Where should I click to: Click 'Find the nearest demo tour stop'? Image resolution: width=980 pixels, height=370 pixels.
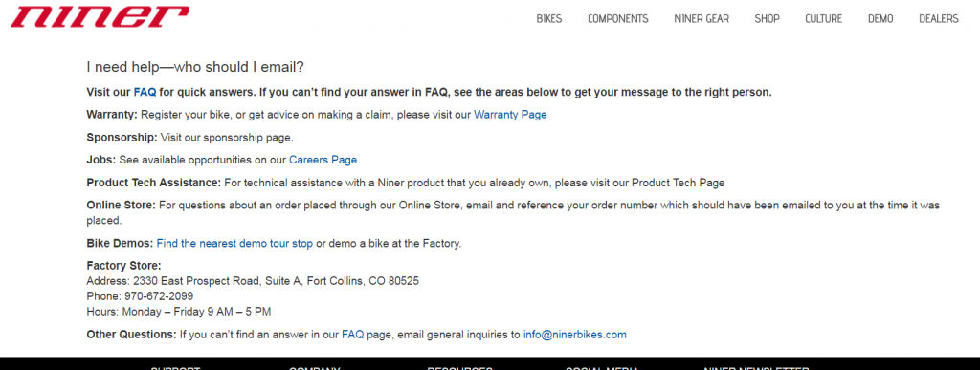(x=234, y=244)
